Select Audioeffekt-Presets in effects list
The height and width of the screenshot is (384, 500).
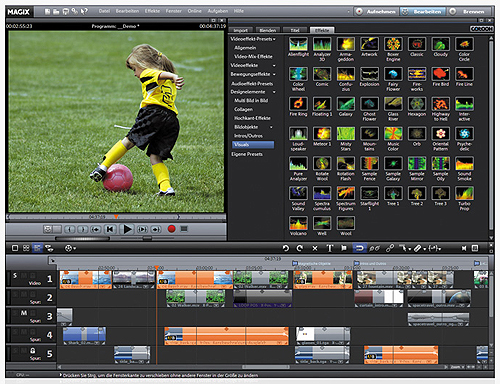(252, 83)
